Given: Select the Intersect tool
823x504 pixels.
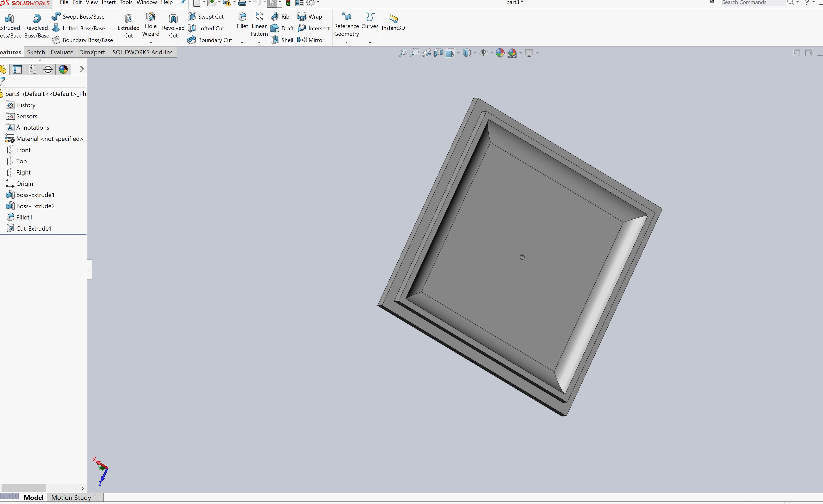Looking at the screenshot, I should click(x=313, y=28).
